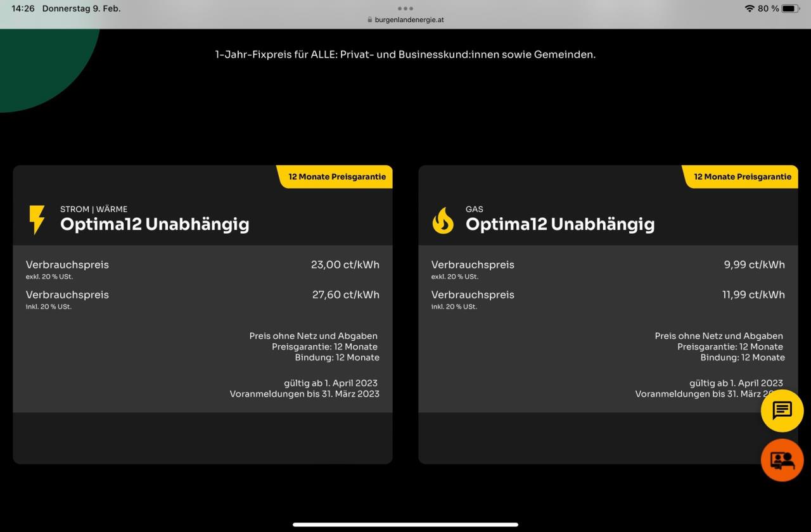811x532 pixels.
Task: Select the Gas Optima12 Unabhängig heading
Action: [x=560, y=224]
